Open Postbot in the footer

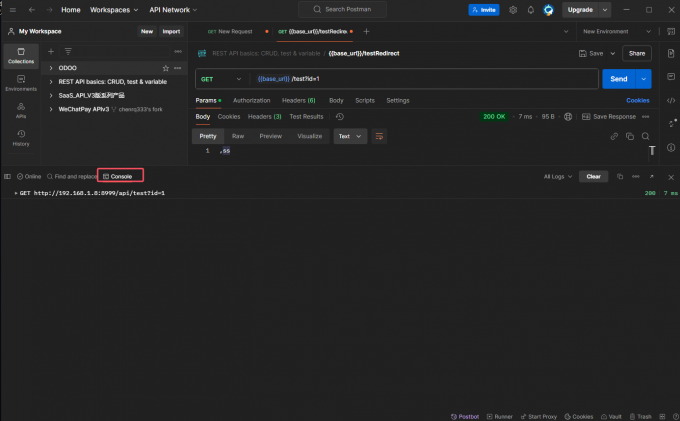(465, 416)
